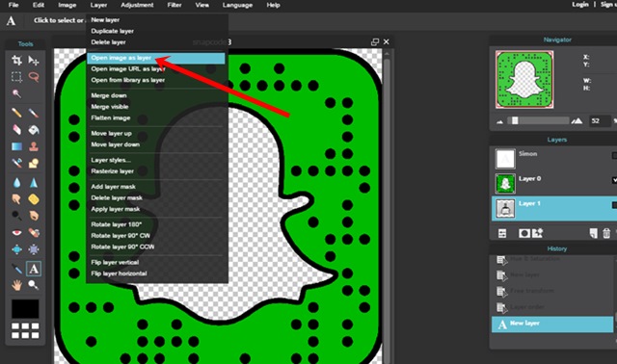This screenshot has height=364, width=617.
Task: Open the View menu
Action: 202,5
